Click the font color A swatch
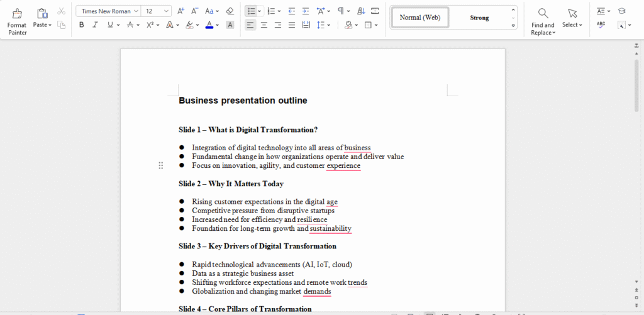 tap(209, 25)
